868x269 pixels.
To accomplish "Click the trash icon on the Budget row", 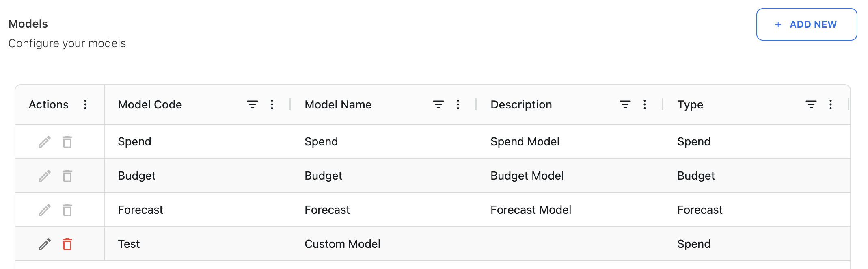I will 67,176.
